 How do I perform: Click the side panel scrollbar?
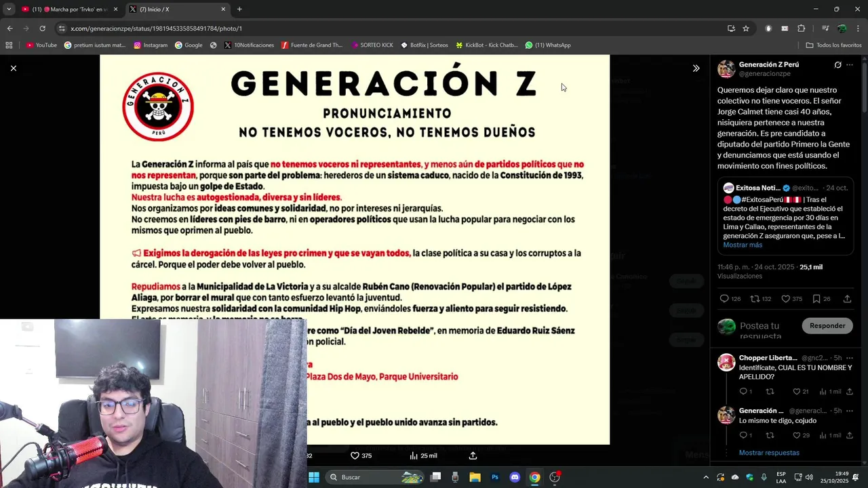[x=865, y=88]
